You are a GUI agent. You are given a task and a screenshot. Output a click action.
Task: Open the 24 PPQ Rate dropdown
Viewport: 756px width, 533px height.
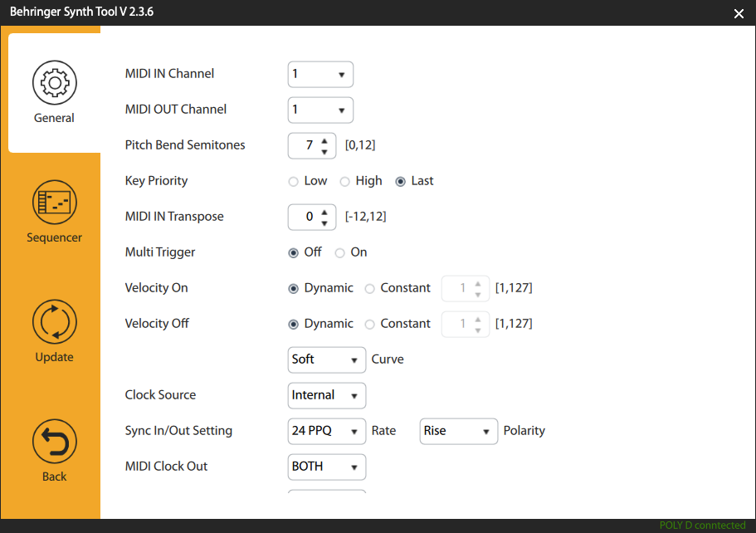327,431
